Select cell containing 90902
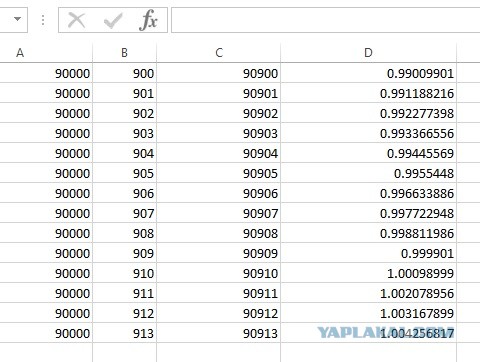Viewport: 480px width, 362px height. coord(219,113)
